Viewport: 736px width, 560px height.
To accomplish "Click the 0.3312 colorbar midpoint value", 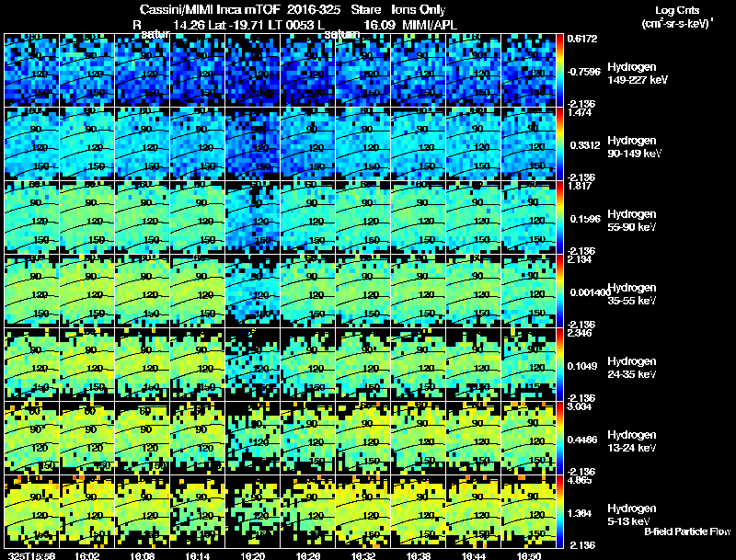I will (x=583, y=145).
